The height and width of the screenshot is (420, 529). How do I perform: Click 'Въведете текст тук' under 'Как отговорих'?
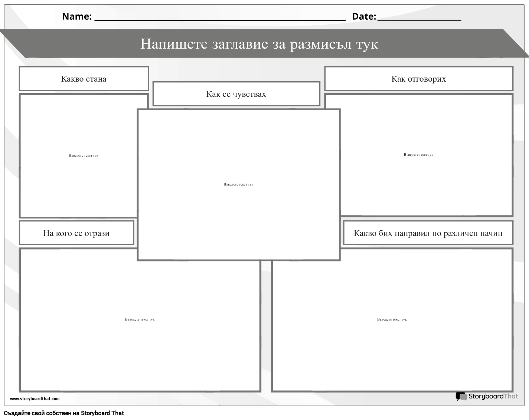click(419, 155)
